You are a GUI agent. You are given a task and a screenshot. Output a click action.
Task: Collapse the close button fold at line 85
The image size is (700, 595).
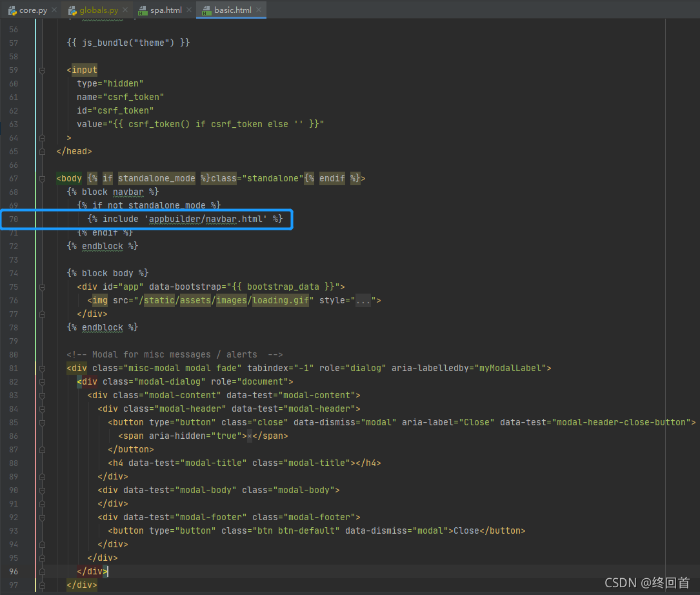pos(42,423)
